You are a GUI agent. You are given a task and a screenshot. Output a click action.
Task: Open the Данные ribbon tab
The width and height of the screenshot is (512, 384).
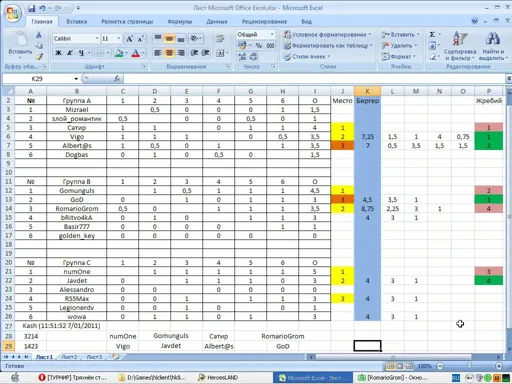coord(217,21)
